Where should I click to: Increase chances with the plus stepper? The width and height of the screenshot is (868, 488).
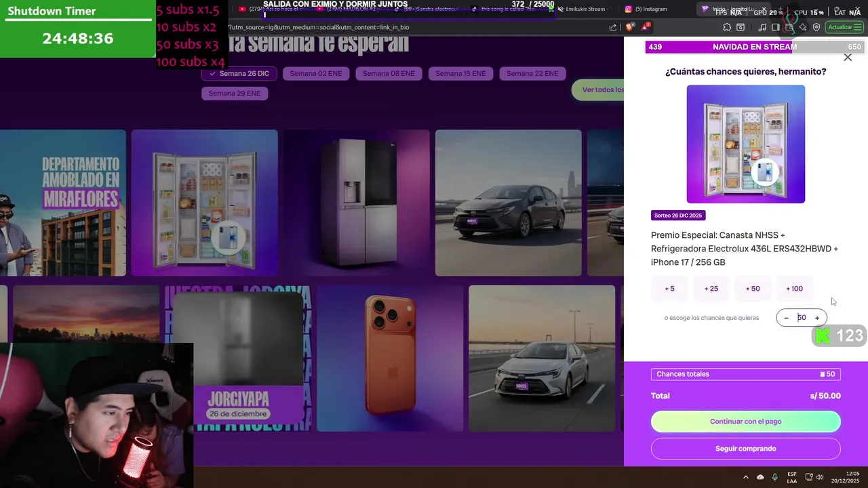click(817, 318)
